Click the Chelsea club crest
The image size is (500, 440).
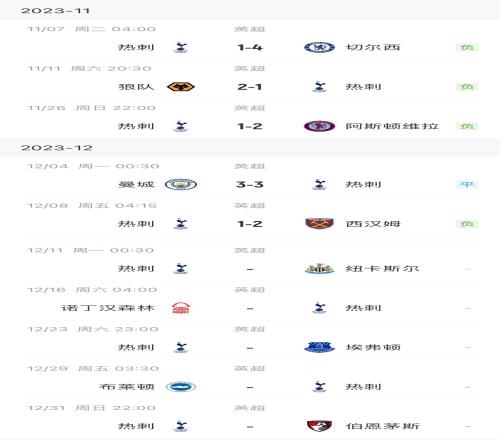(319, 47)
